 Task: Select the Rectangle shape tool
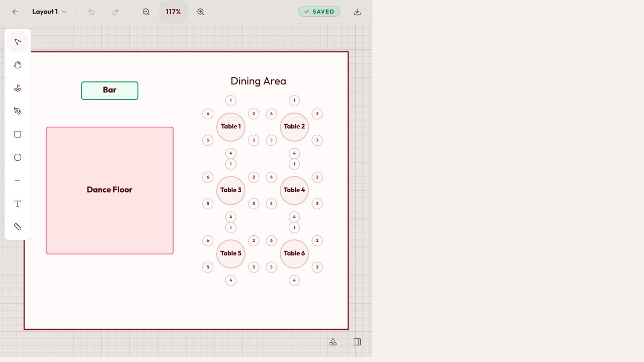coord(18,134)
